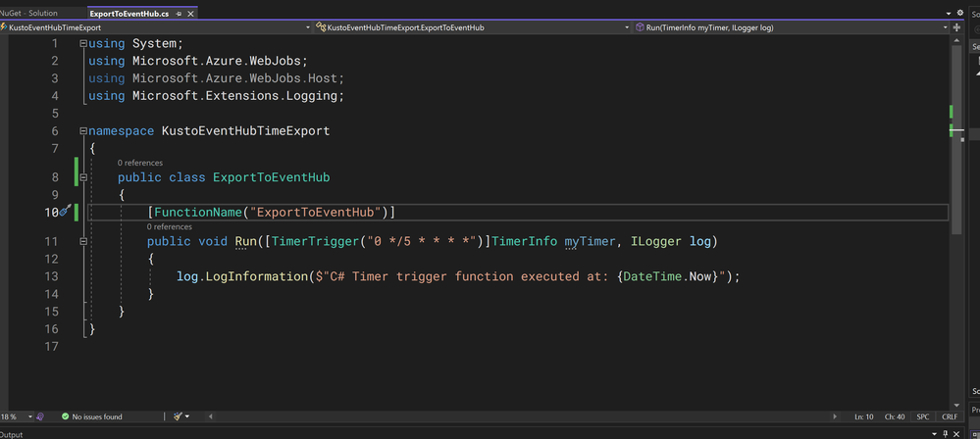This screenshot has width=980, height=439.
Task: Switch to the NuGet - Solution tab
Action: click(x=28, y=13)
